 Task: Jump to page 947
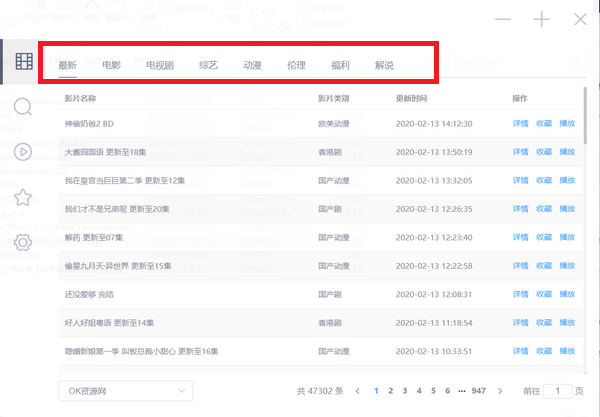479,390
